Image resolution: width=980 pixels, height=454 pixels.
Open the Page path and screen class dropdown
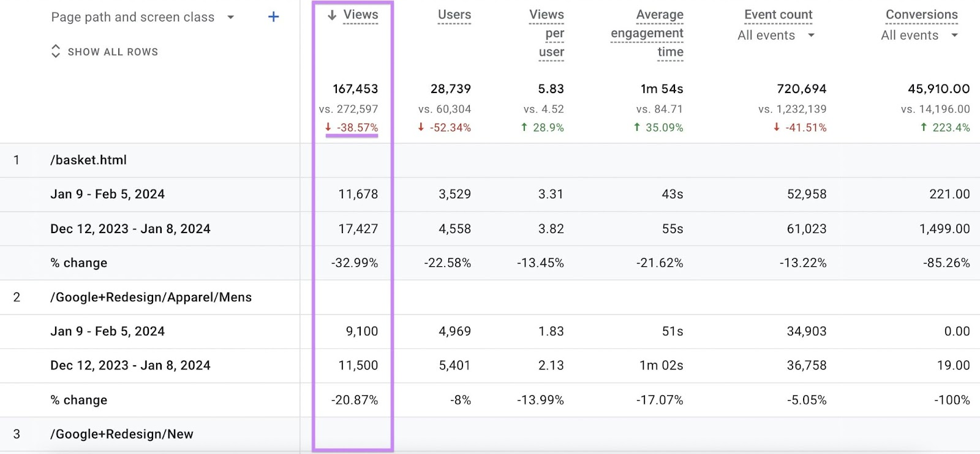tap(230, 17)
